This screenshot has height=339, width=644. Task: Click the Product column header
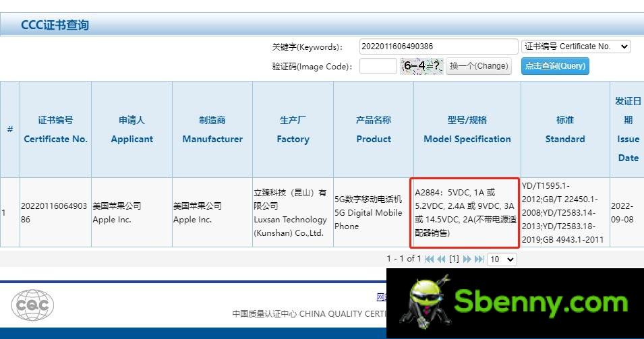(x=374, y=129)
